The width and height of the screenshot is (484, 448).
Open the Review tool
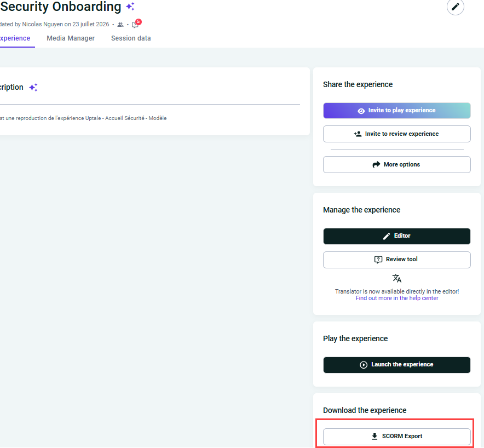point(396,260)
